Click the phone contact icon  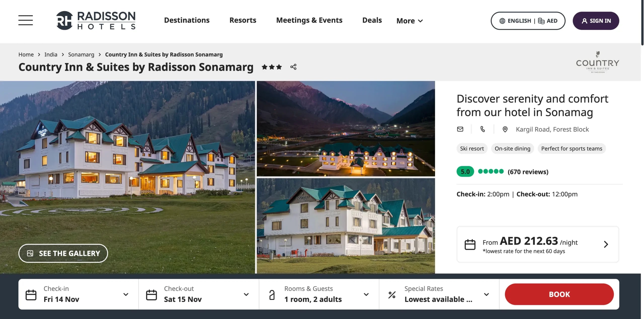click(482, 129)
